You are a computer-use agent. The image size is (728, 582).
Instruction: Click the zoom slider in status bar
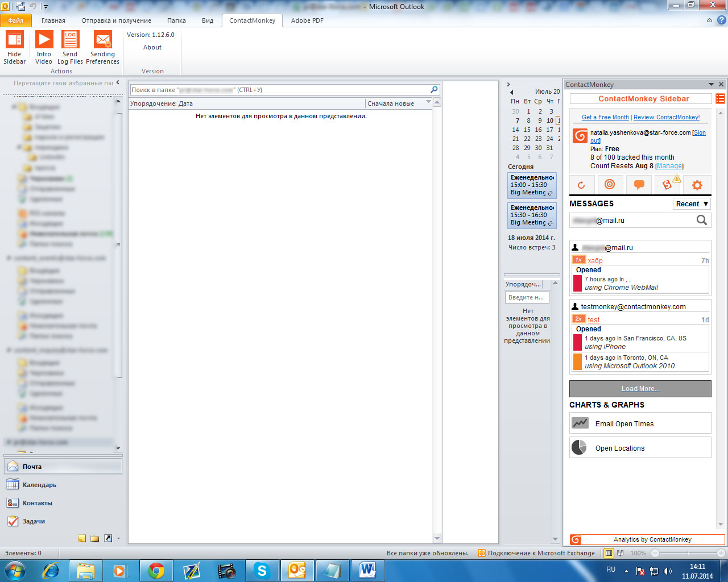(688, 553)
